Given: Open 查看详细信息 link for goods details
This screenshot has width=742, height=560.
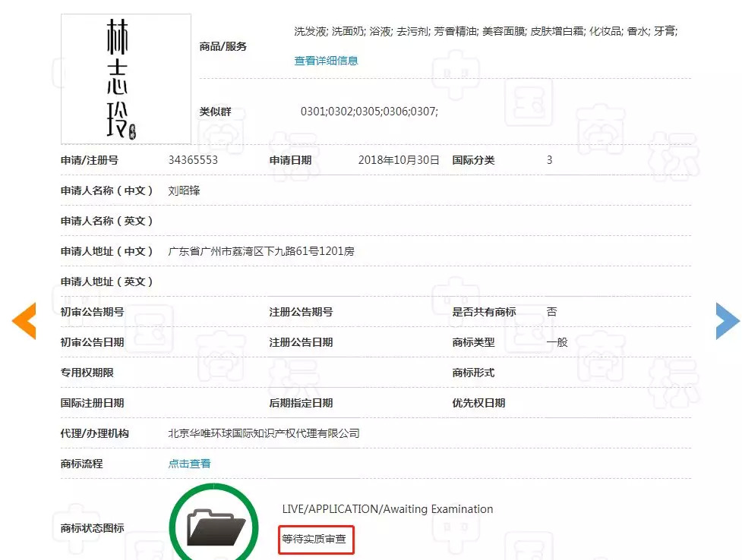Looking at the screenshot, I should pyautogui.click(x=326, y=61).
